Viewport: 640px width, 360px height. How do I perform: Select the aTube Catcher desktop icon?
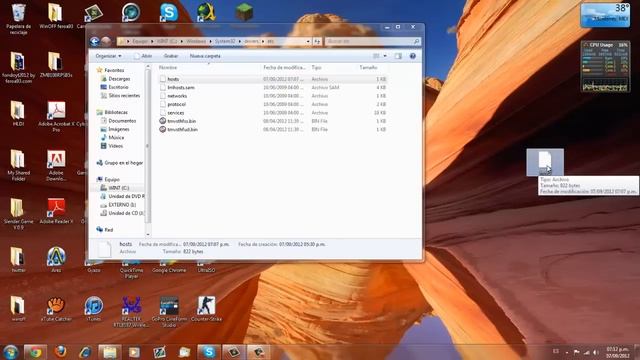tap(56, 309)
